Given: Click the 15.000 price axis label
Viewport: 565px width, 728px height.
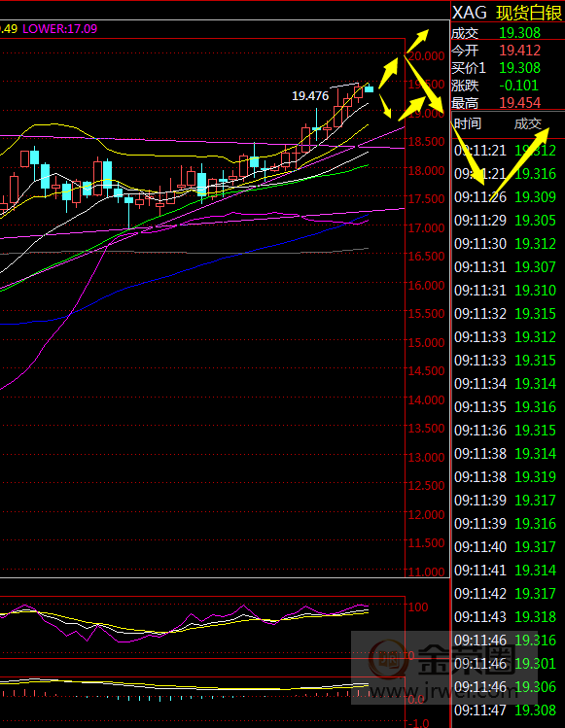Looking at the screenshot, I should click(x=426, y=343).
